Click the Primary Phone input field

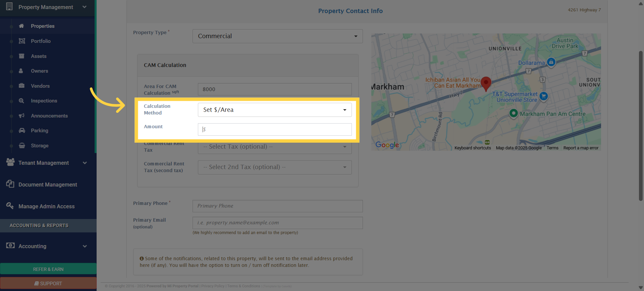click(x=277, y=206)
